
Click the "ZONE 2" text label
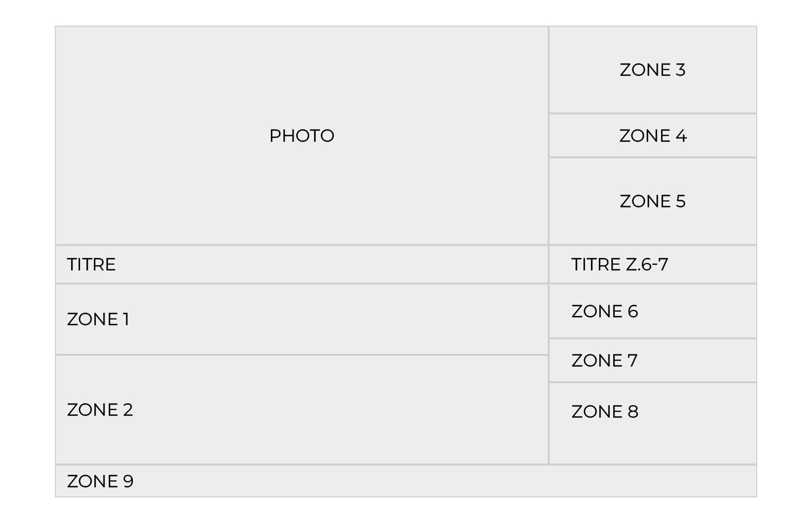tap(100, 410)
